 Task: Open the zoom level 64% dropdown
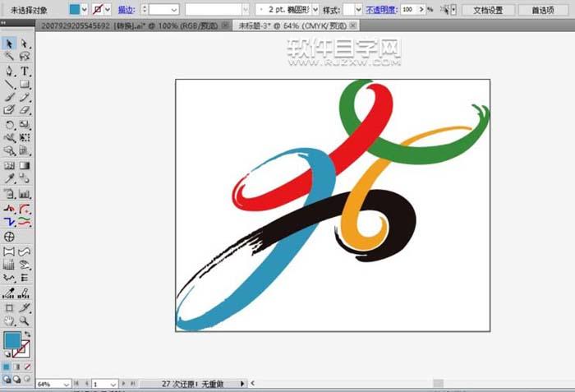[67, 384]
